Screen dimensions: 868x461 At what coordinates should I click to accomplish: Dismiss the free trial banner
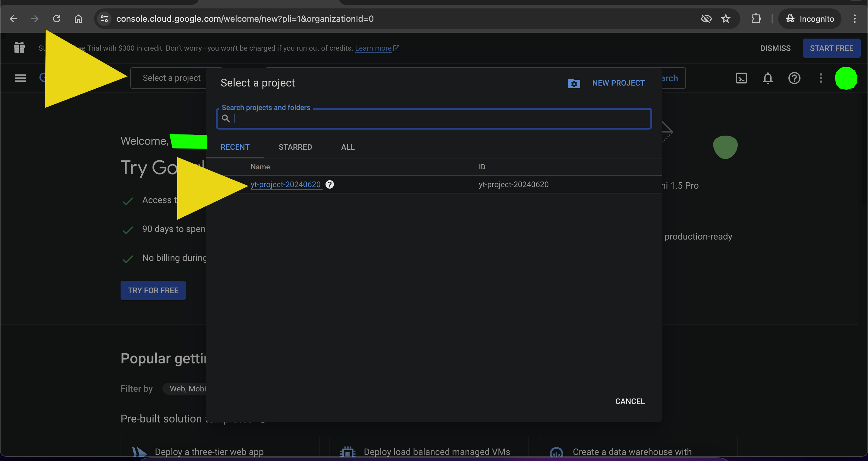tap(775, 48)
